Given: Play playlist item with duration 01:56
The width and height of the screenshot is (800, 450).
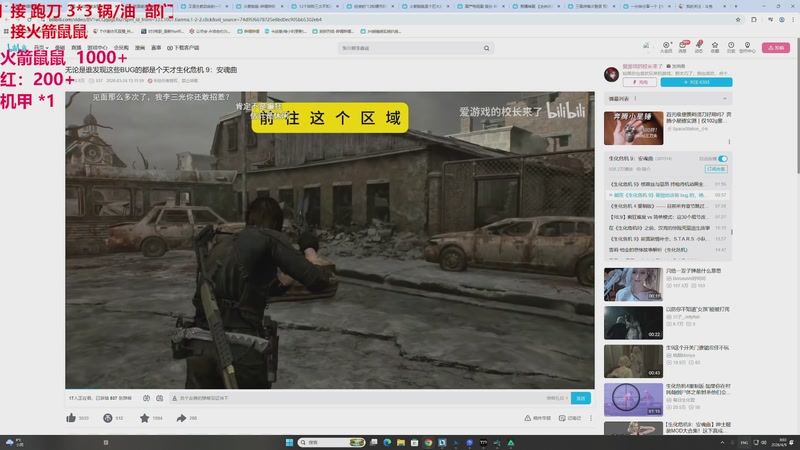Looking at the screenshot, I should point(668,184).
